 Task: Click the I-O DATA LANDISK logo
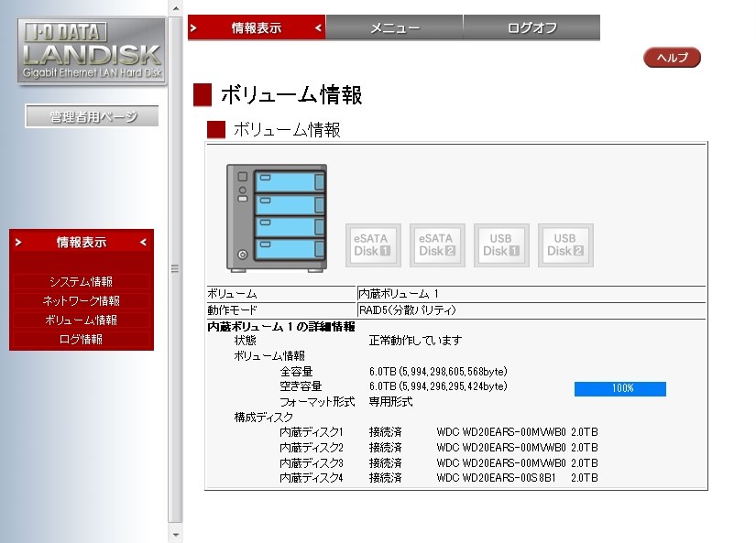(x=92, y=51)
